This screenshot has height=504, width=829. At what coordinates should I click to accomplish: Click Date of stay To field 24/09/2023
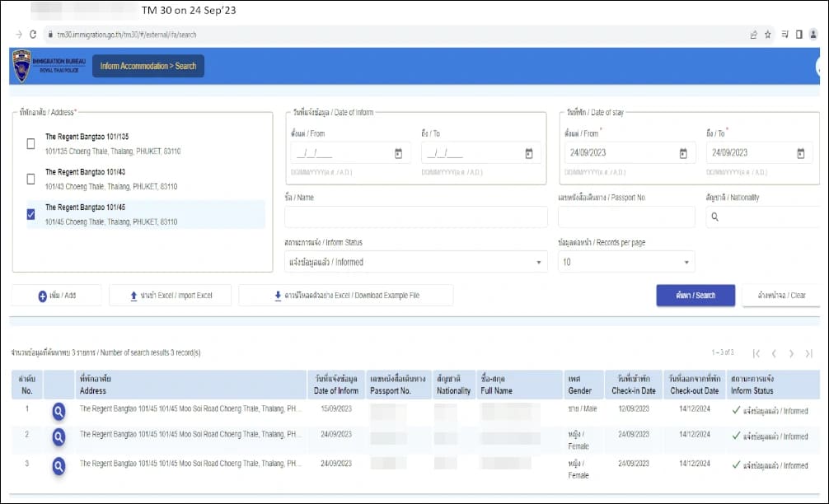759,153
